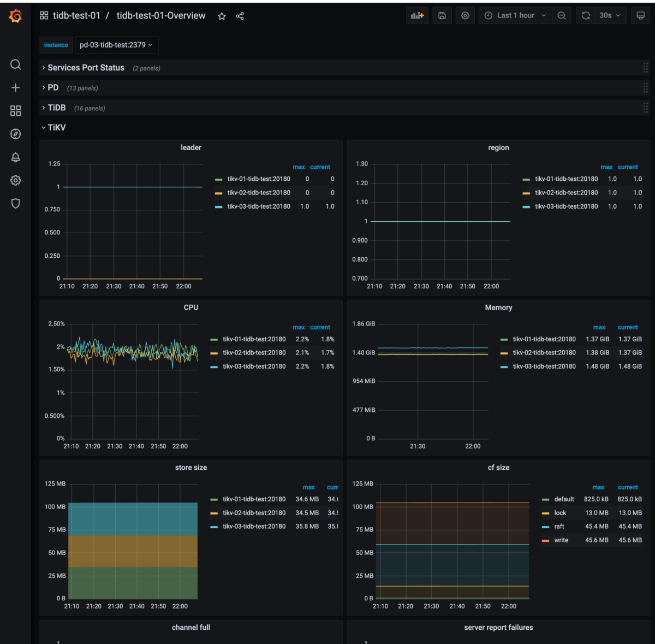Click the Add panel button
This screenshot has height=644, width=655.
pyautogui.click(x=418, y=15)
